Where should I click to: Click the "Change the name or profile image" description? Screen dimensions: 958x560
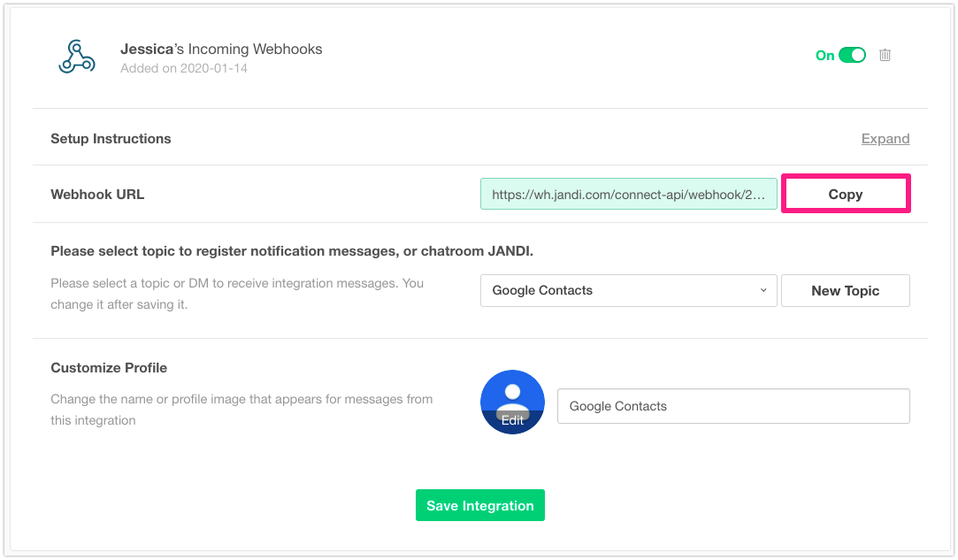[242, 410]
